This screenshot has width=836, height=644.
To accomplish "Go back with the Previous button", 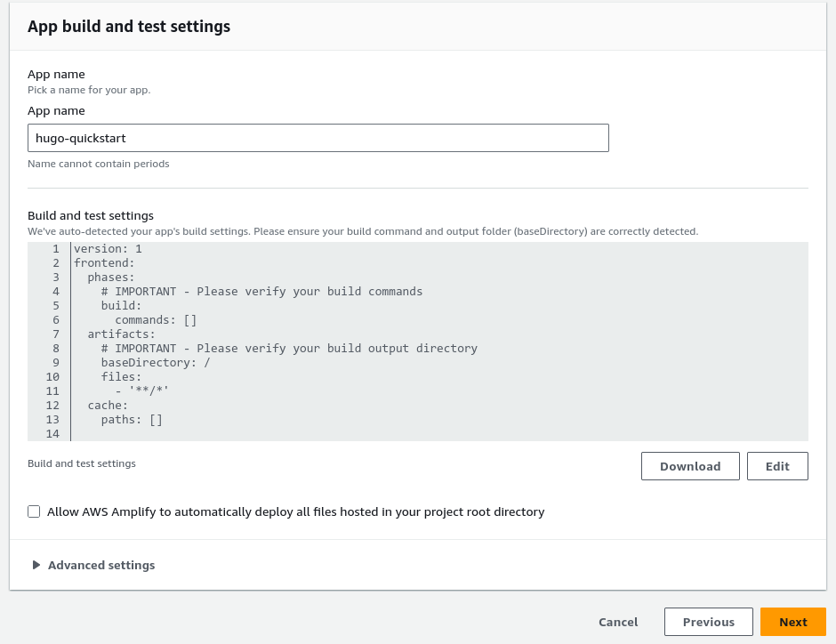I will tap(709, 622).
